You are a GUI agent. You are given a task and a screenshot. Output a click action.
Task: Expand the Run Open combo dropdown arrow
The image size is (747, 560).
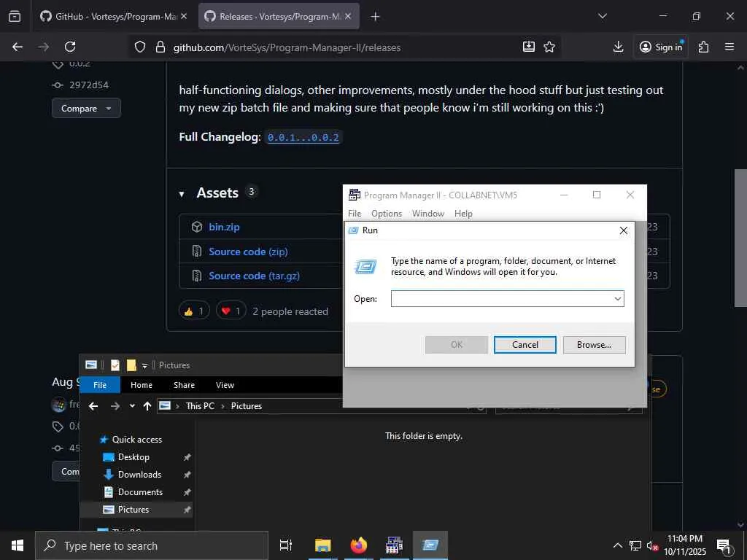[x=617, y=298]
